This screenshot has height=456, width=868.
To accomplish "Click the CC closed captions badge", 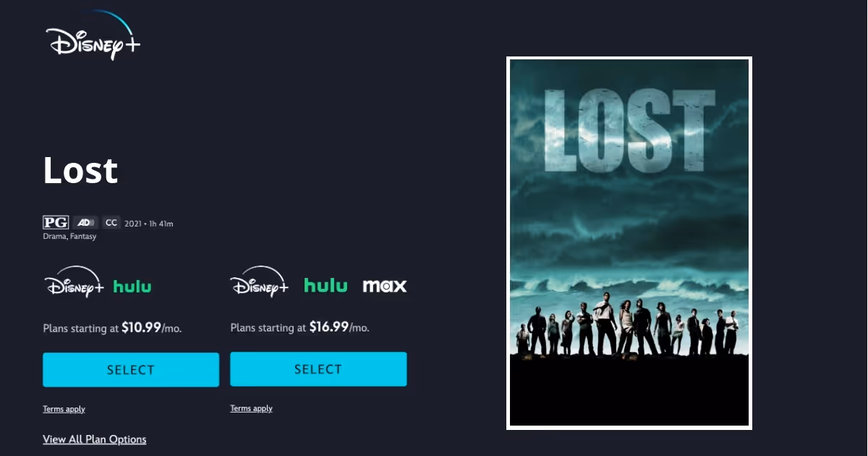I will click(111, 223).
